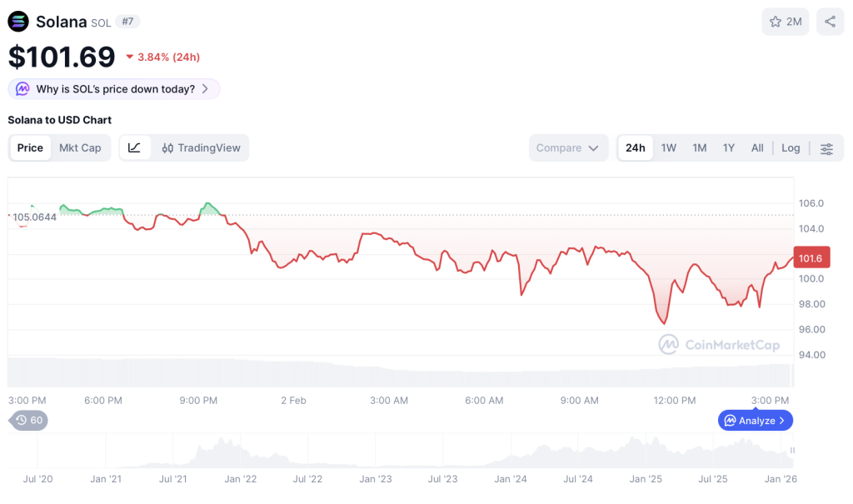
Task: Open TradingView candlestick chart
Action: click(201, 147)
